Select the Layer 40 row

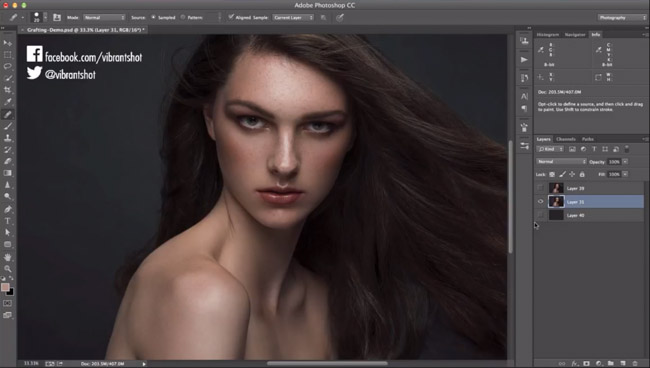coord(590,215)
